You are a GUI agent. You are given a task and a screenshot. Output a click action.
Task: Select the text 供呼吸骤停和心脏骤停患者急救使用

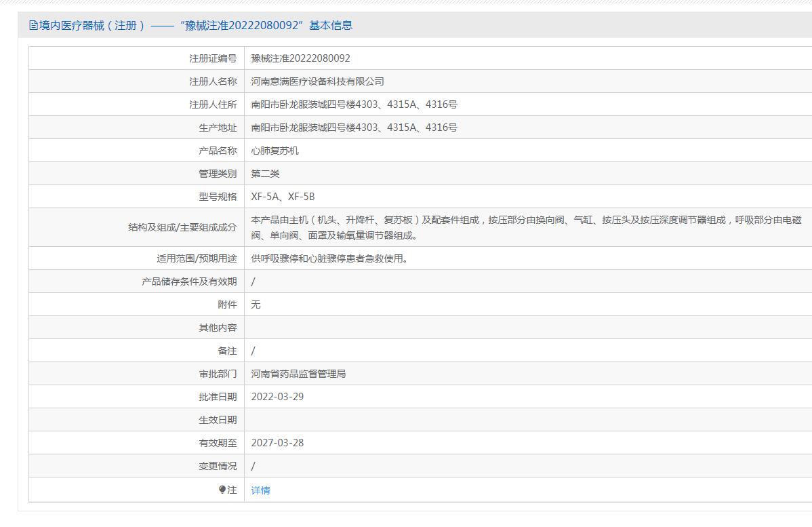[x=329, y=258]
